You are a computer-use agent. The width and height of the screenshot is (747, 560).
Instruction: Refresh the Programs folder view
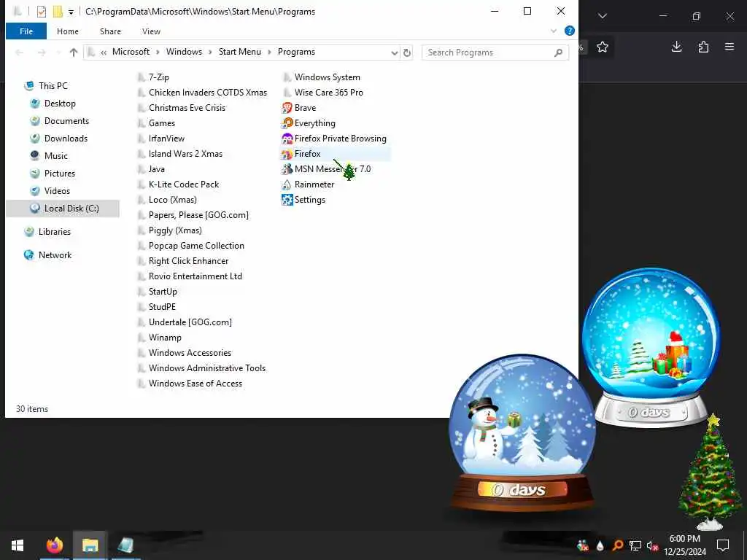[407, 52]
